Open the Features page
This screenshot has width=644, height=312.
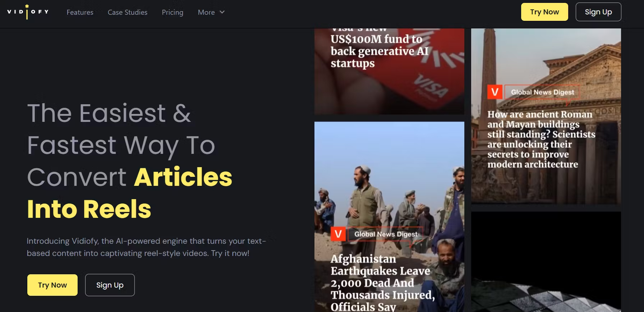[80, 12]
